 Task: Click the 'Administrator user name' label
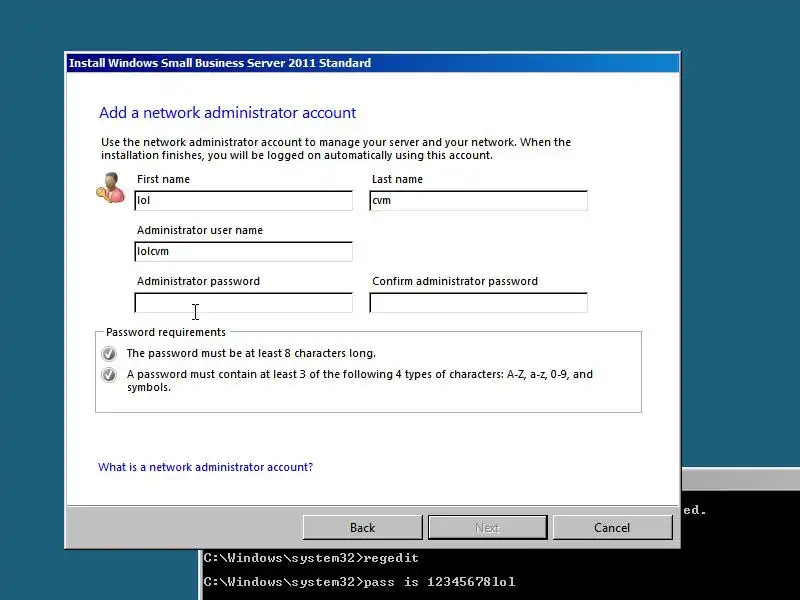200,230
